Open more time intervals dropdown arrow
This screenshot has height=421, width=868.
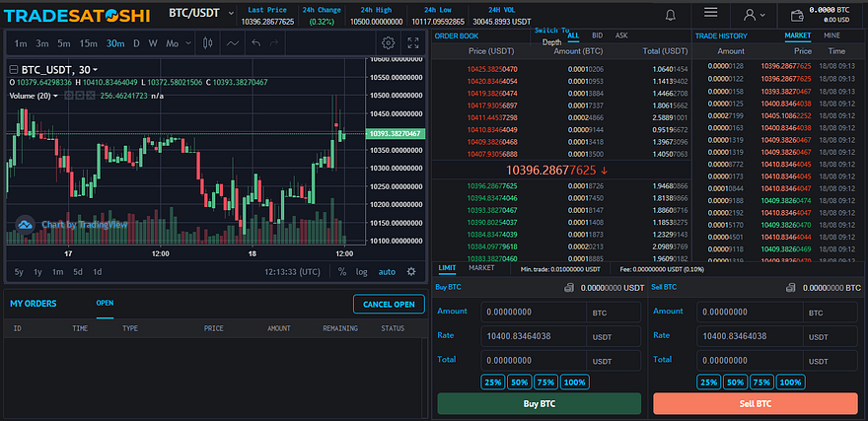pyautogui.click(x=188, y=43)
